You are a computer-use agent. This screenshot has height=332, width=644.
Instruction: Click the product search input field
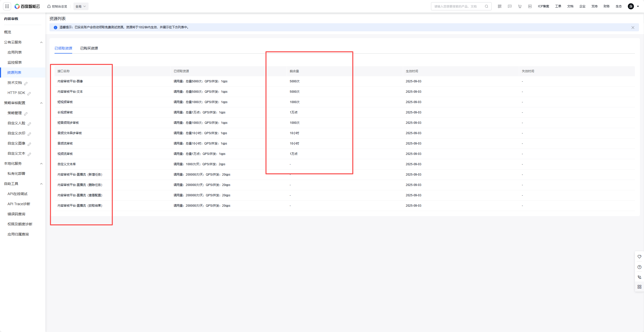[x=457, y=6]
